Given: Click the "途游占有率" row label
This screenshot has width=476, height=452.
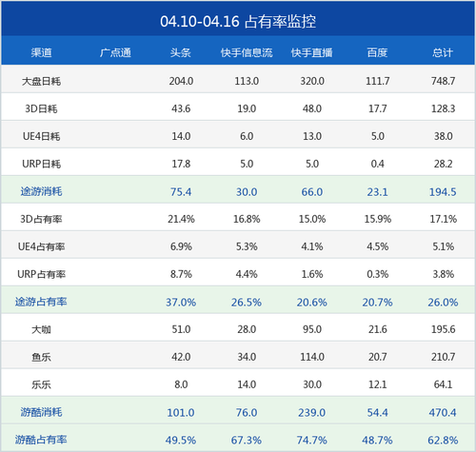Looking at the screenshot, I should [41, 302].
